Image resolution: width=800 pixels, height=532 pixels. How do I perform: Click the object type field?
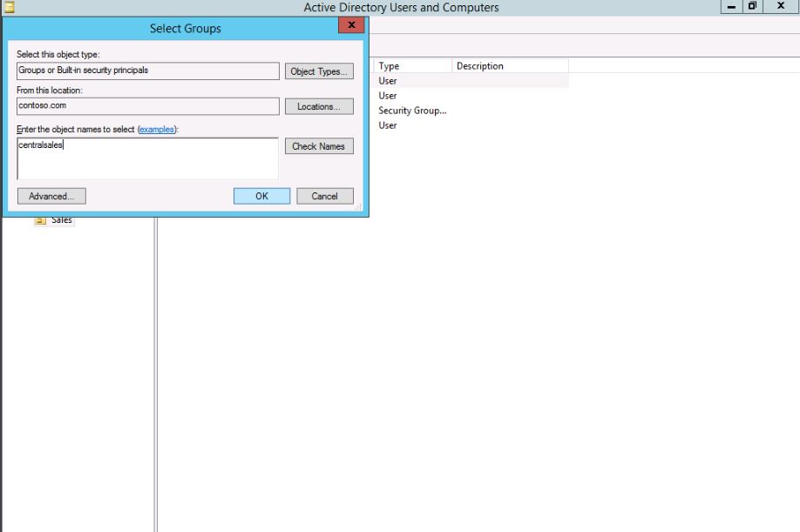147,71
